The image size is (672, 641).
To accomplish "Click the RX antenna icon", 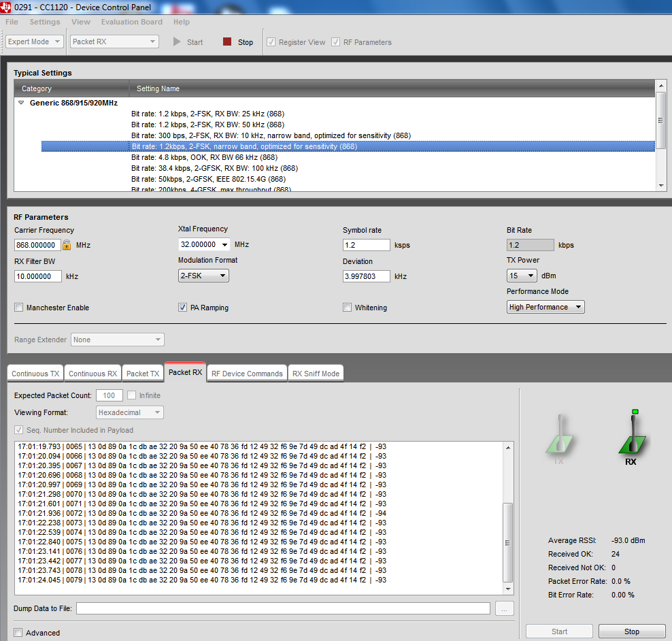I will (x=633, y=433).
